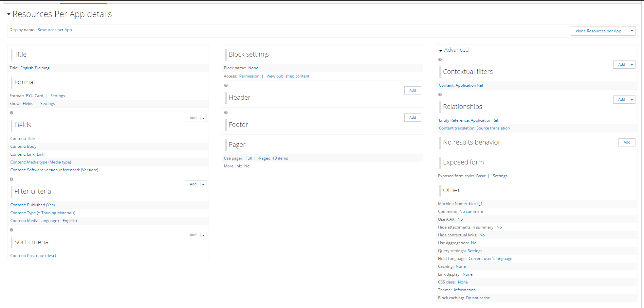Open the Fields Add dropdown arrow

pyautogui.click(x=203, y=118)
